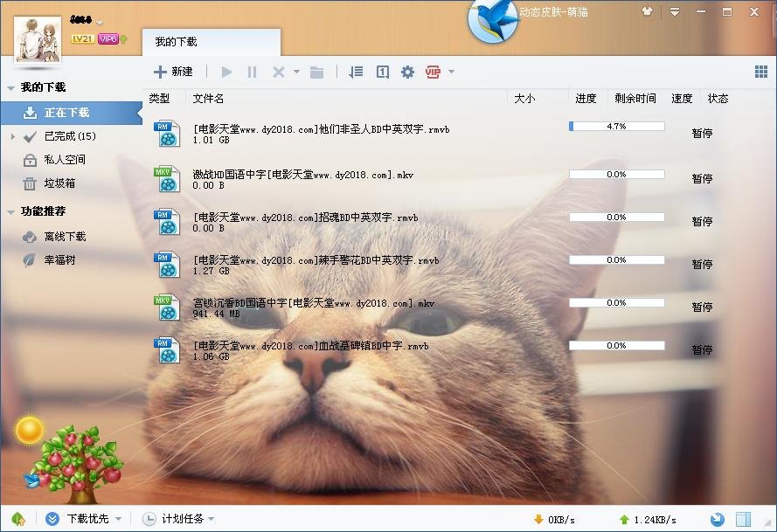Select the 他们非圣人BD中英双字.rmvb task
This screenshot has height=532, width=777.
click(x=321, y=129)
